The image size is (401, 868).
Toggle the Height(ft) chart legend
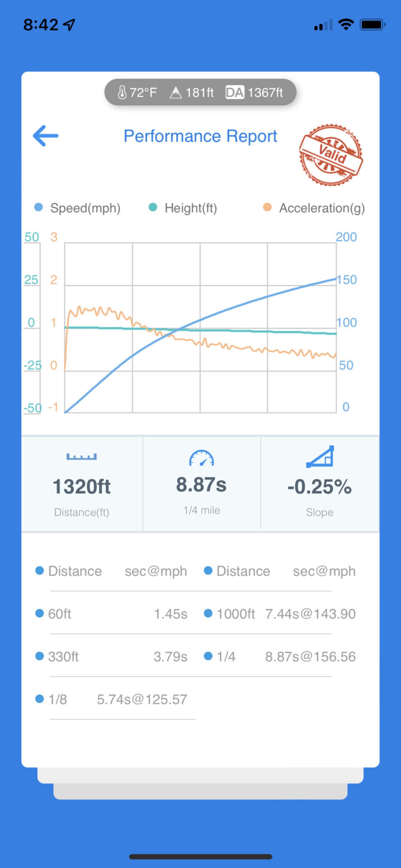(183, 208)
